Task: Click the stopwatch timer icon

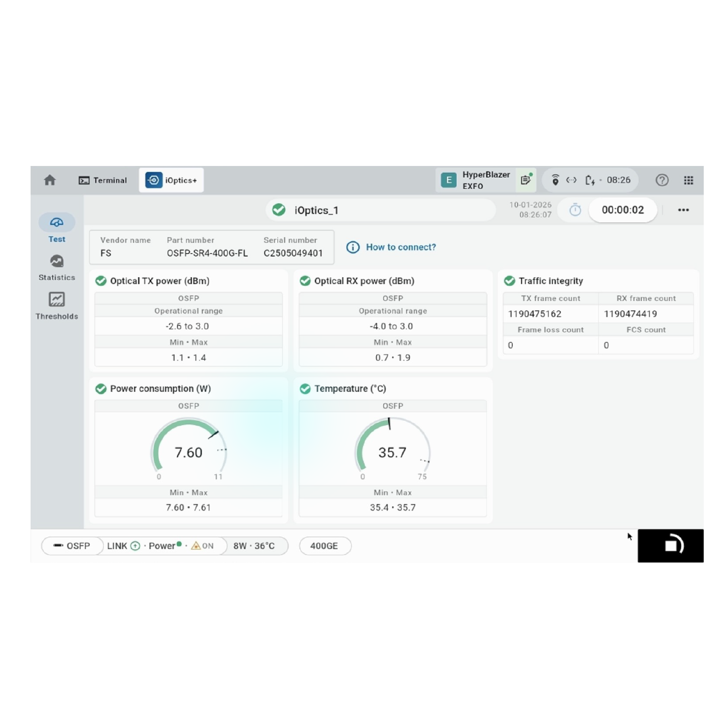Action: (x=575, y=210)
